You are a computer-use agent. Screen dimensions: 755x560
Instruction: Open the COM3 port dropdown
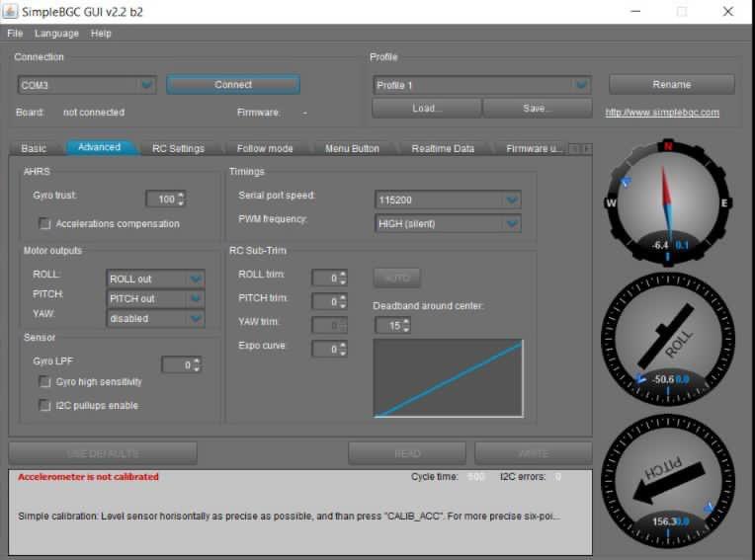click(87, 85)
